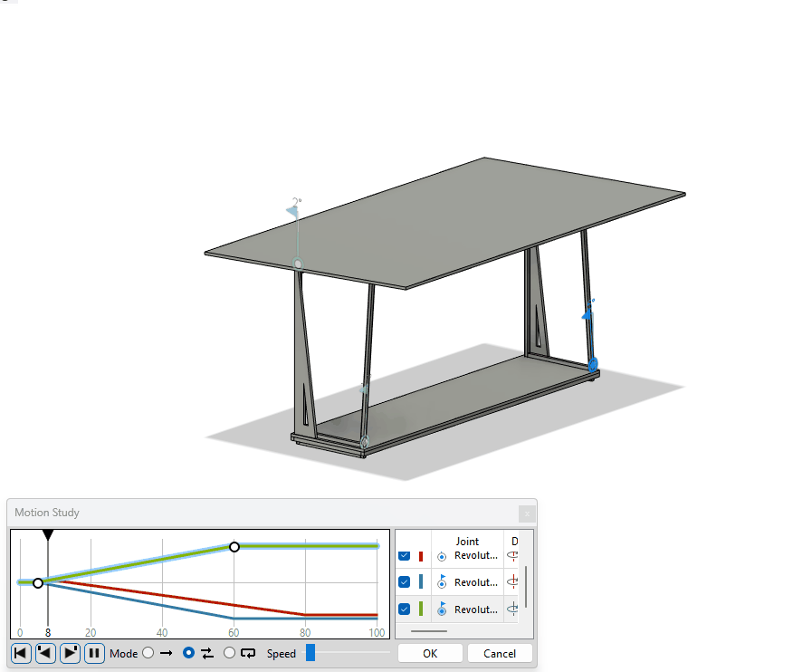Play the motion study forward

[70, 653]
